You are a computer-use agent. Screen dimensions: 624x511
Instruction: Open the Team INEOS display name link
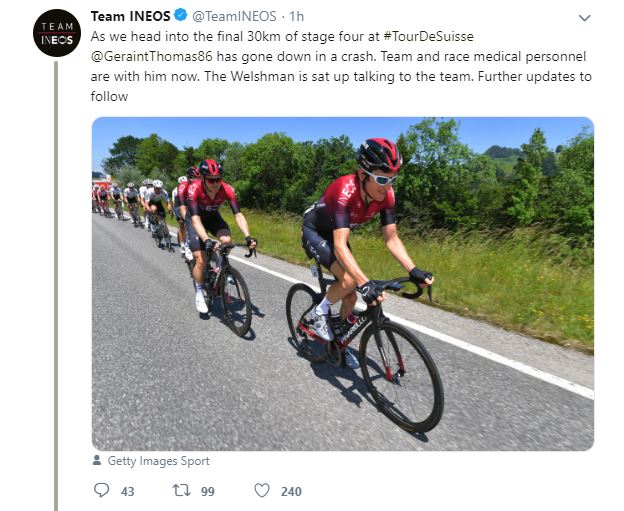128,17
